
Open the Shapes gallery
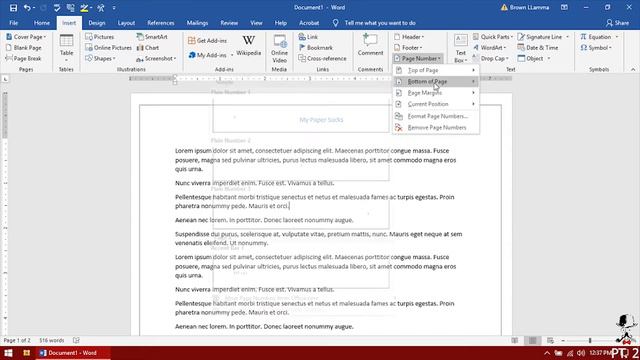point(100,58)
